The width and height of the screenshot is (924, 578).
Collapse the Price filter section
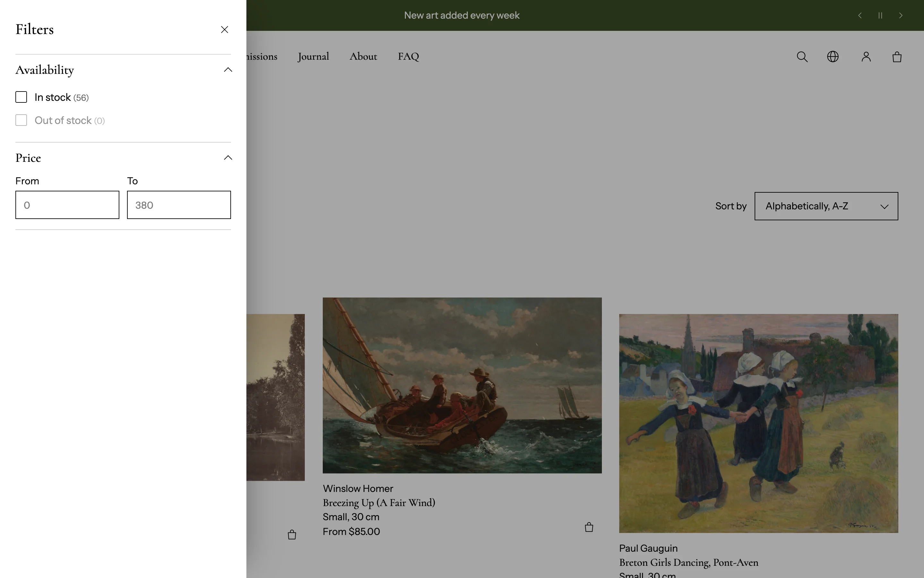tap(228, 157)
